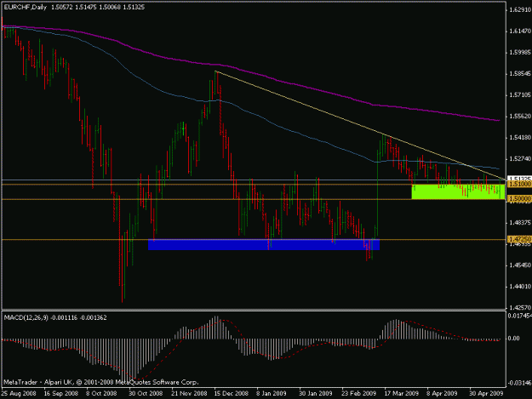Screen dimensions: 532x399
Task: Click the 8 Oct 2008 date label
Action: 101,394
